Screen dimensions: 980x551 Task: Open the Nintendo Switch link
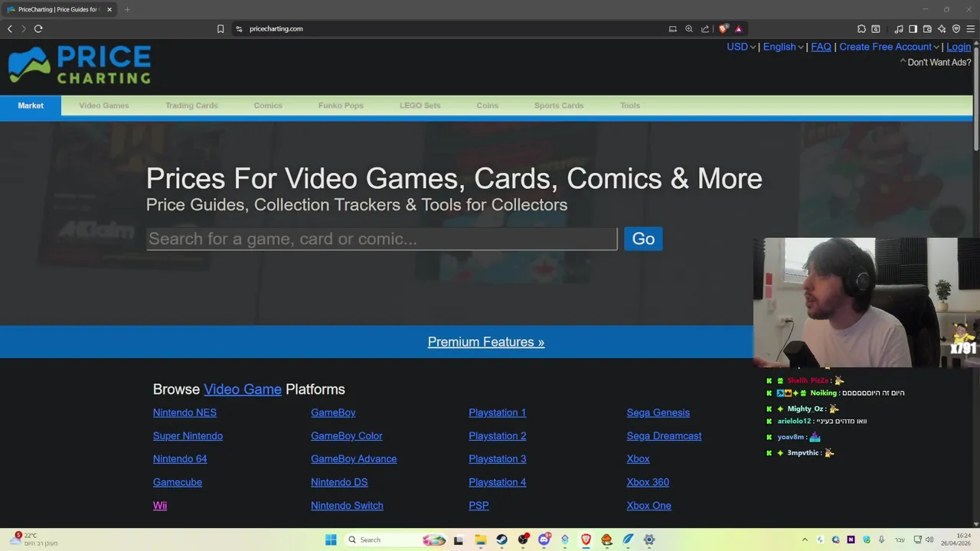347,506
